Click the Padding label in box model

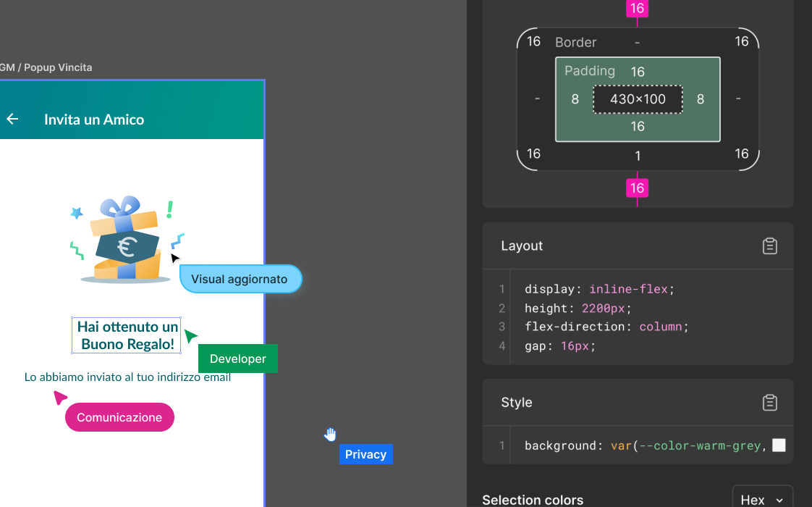point(590,70)
